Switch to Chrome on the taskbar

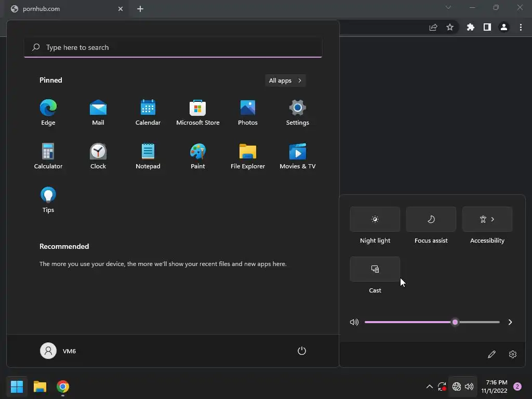(x=63, y=387)
